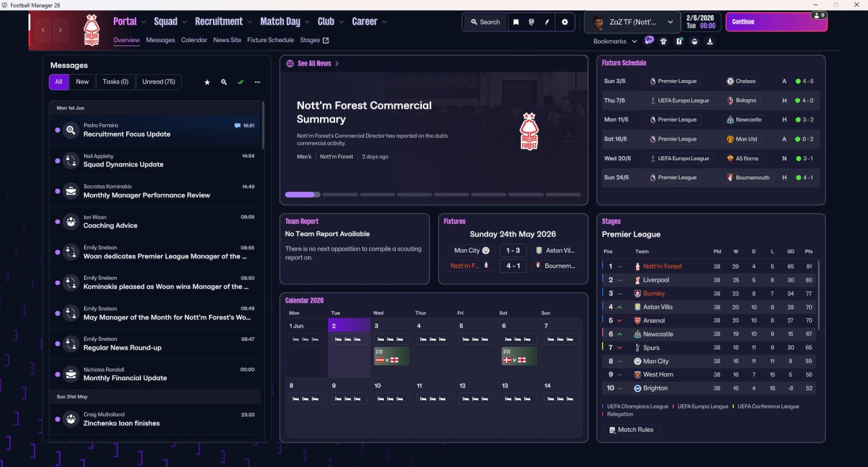The image size is (868, 467).
Task: Open the Stages sub-tab
Action: 314,40
